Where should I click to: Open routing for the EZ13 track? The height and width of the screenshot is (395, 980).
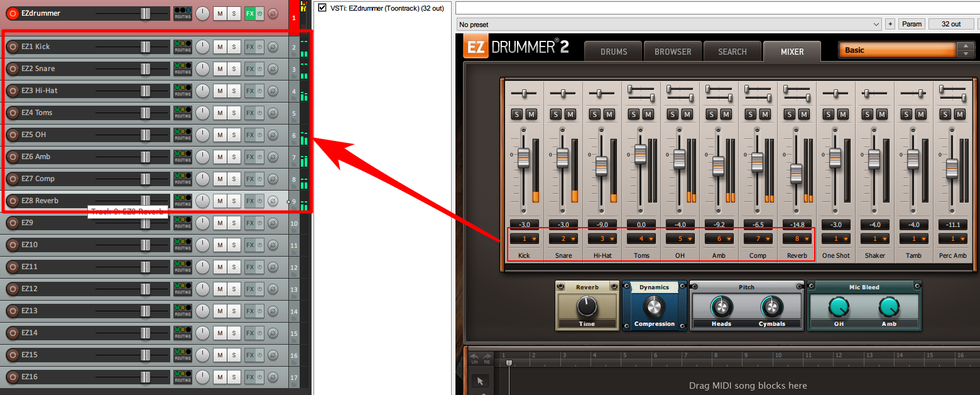point(183,311)
